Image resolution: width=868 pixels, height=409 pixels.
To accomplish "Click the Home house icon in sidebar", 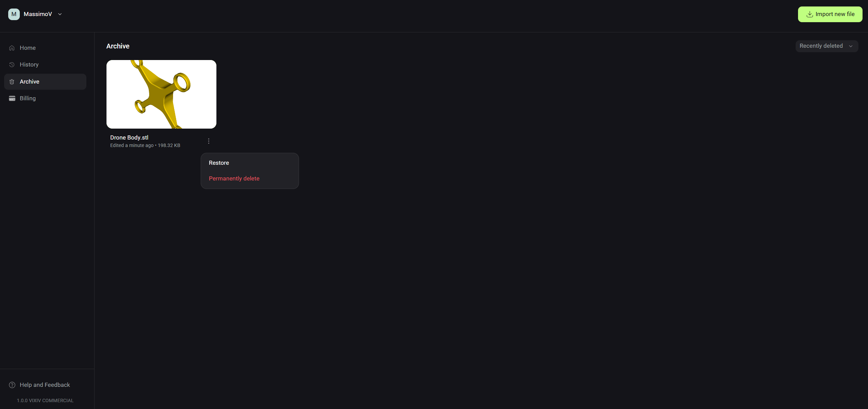I will pos(12,48).
